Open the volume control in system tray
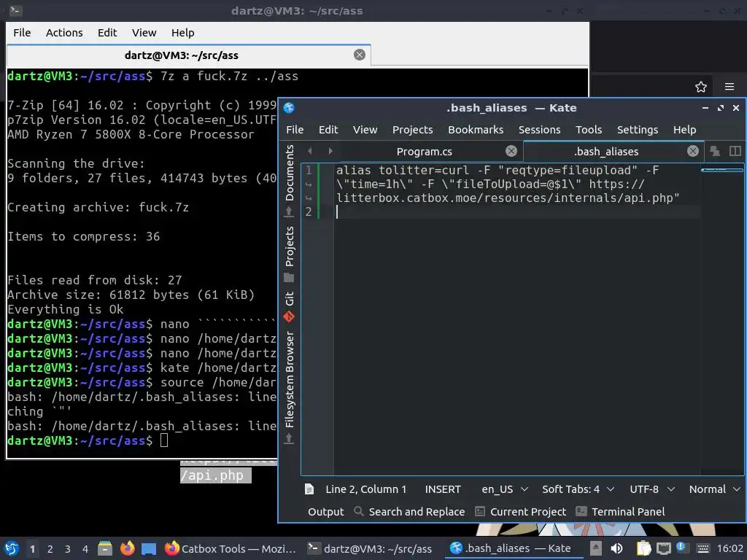This screenshot has width=747, height=560. coord(616,548)
